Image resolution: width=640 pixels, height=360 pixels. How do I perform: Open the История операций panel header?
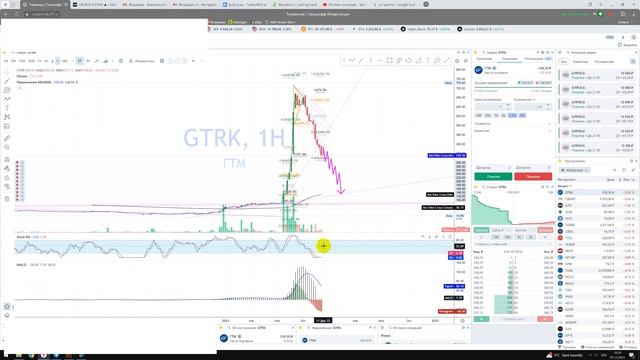pyautogui.click(x=406, y=328)
